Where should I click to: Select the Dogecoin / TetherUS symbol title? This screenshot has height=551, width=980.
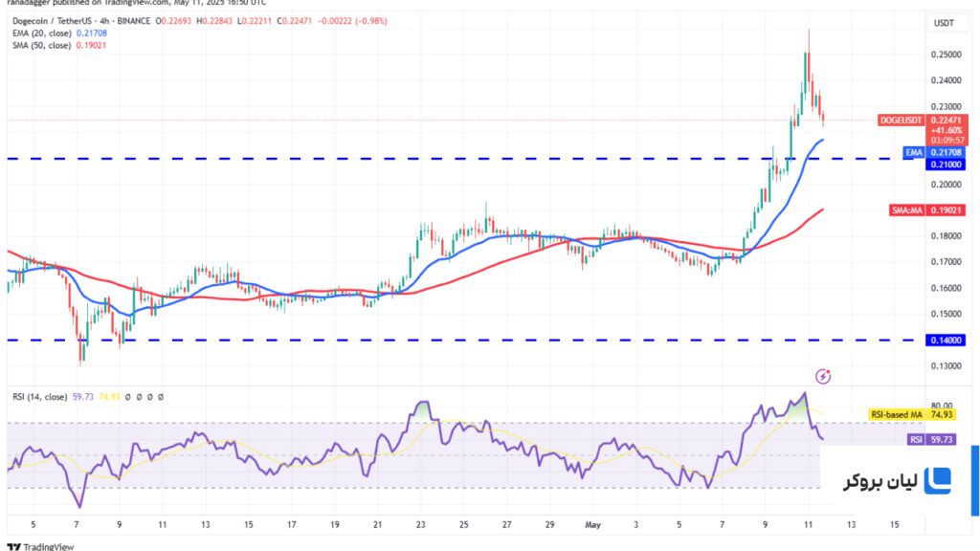pyautogui.click(x=81, y=21)
